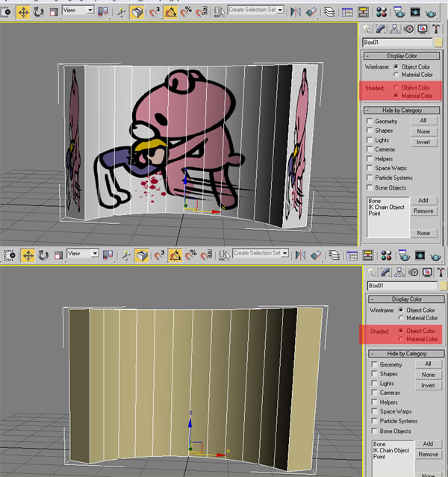448x477 pixels.
Task: Check Lights under Hide by Category, textured-box panel
Action: (x=370, y=140)
